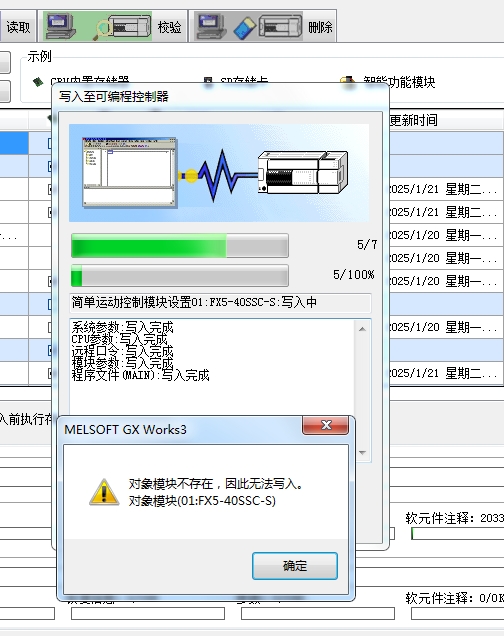The width and height of the screenshot is (504, 636).
Task: Click the scroll-down arrow in the write log
Action: 362,453
